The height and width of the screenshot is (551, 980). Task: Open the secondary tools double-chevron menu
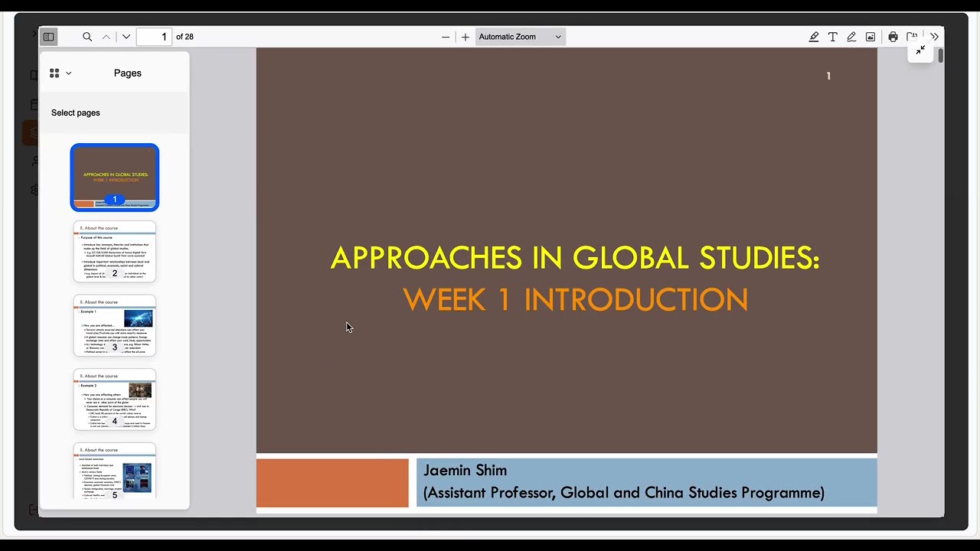pos(934,37)
